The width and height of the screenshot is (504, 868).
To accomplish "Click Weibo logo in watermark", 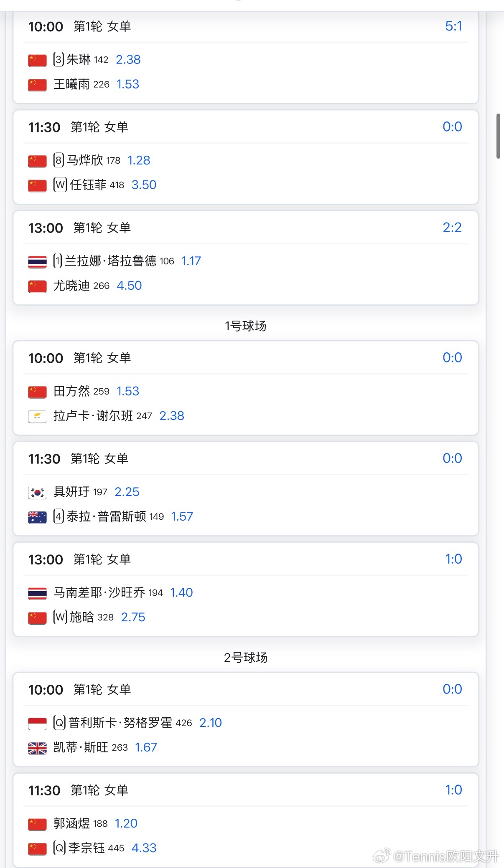I will coord(382,856).
